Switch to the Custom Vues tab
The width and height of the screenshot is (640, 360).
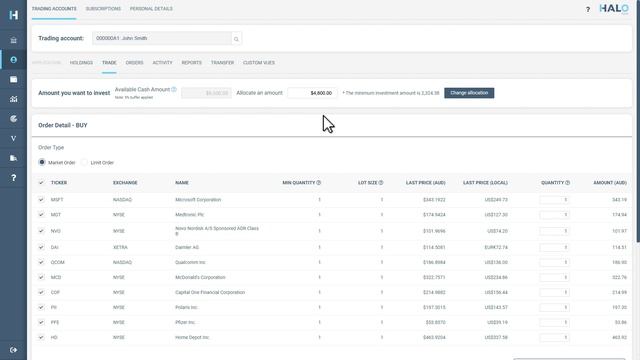[259, 63]
